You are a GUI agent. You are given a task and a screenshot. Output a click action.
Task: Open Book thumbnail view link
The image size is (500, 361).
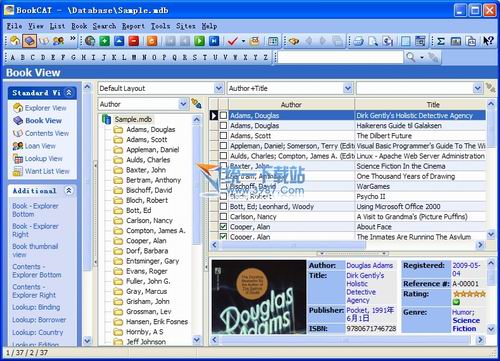(x=35, y=250)
